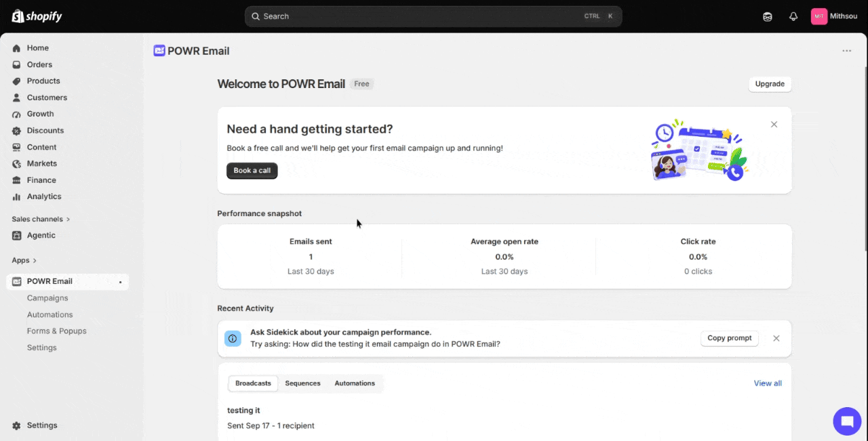
Task: Dismiss the getting started card
Action: 774,125
